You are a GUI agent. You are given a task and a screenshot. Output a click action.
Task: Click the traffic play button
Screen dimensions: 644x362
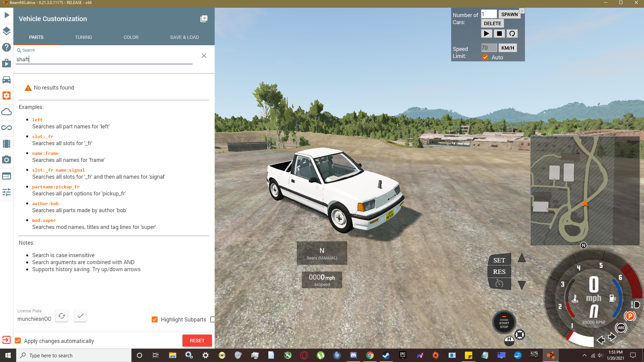coord(487,34)
